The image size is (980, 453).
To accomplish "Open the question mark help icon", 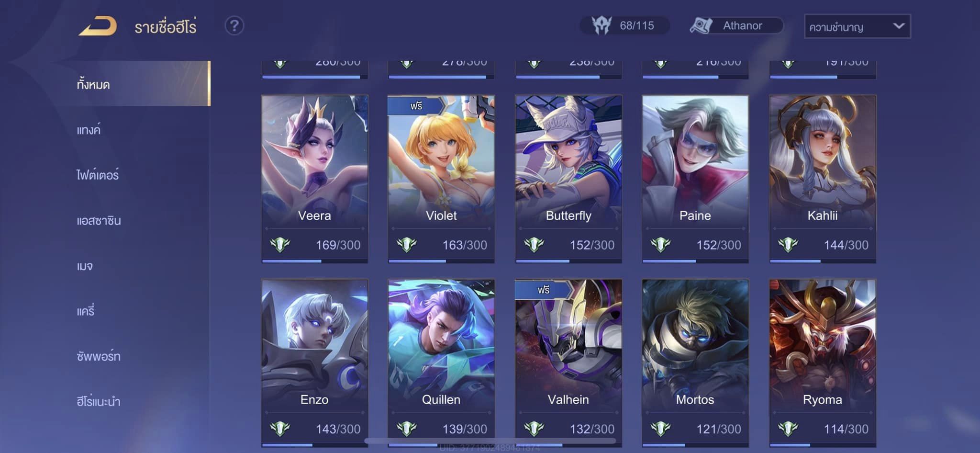I will 234,26.
